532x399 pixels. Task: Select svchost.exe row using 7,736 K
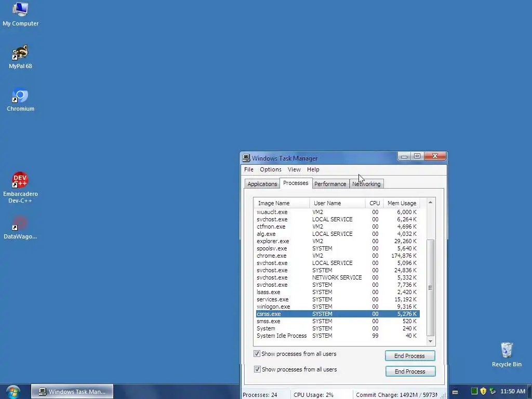[x=338, y=285]
